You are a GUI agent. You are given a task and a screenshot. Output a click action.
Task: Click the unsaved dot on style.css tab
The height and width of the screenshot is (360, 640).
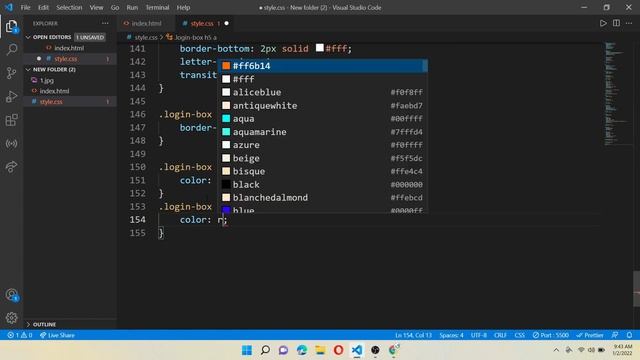227,23
